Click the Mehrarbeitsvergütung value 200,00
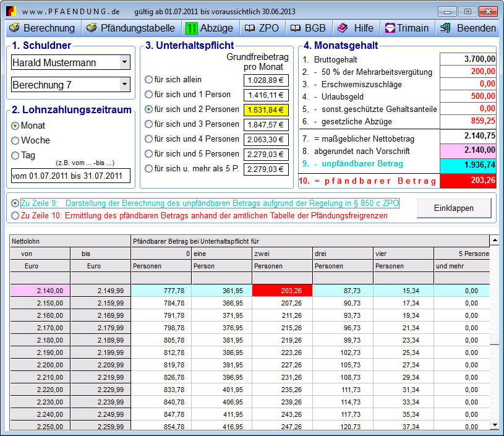 click(468, 71)
